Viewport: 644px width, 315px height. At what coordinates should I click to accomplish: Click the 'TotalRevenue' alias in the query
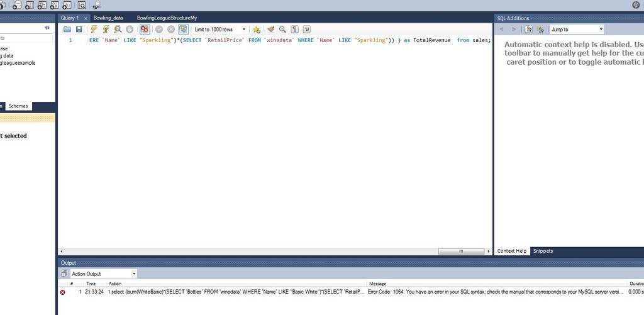click(431, 40)
